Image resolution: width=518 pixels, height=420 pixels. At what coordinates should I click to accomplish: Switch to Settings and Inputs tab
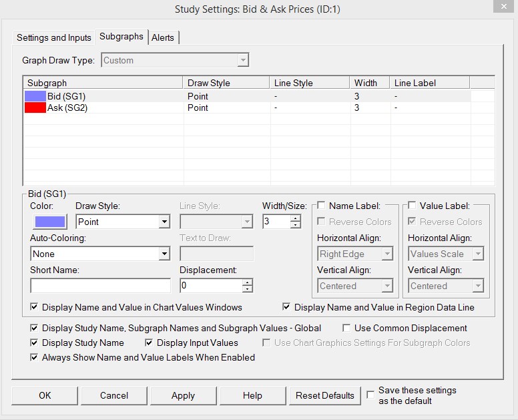click(x=54, y=37)
